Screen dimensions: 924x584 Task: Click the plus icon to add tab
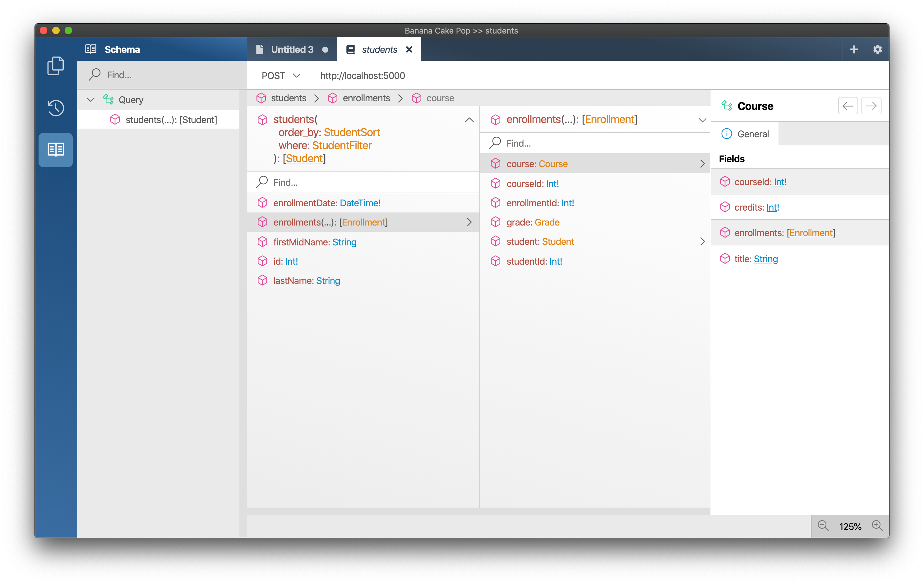coord(854,49)
